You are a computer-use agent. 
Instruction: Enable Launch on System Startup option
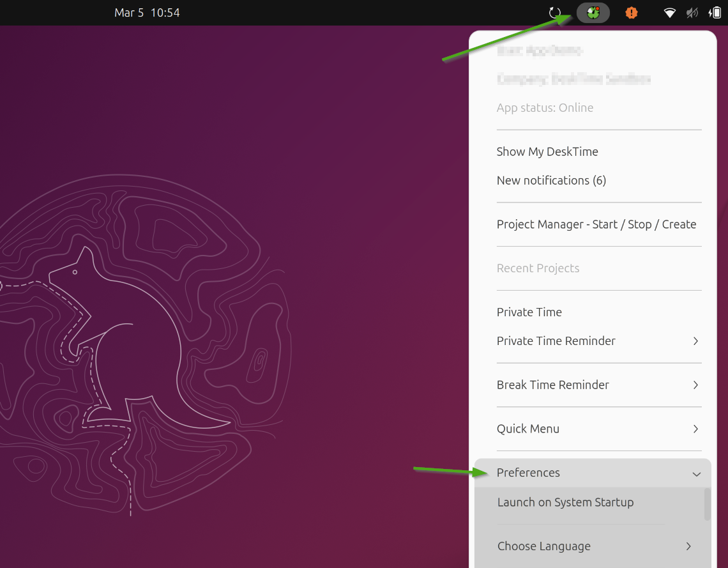click(x=565, y=502)
